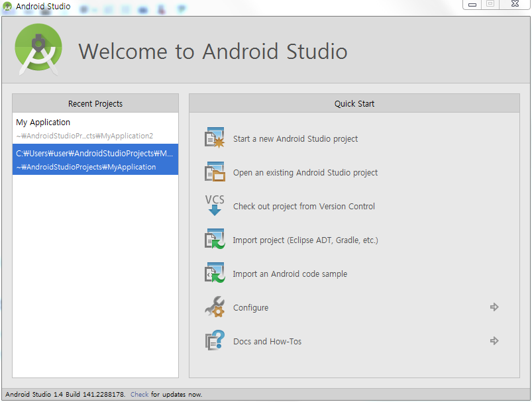Click the new project icon with the star
The image size is (532, 402).
[215, 138]
